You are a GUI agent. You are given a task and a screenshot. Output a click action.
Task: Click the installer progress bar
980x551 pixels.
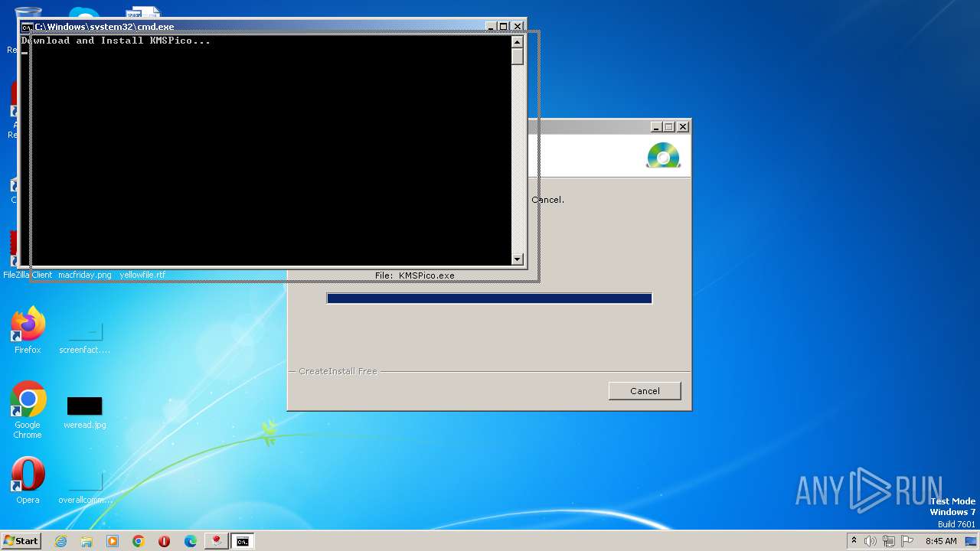(x=489, y=298)
